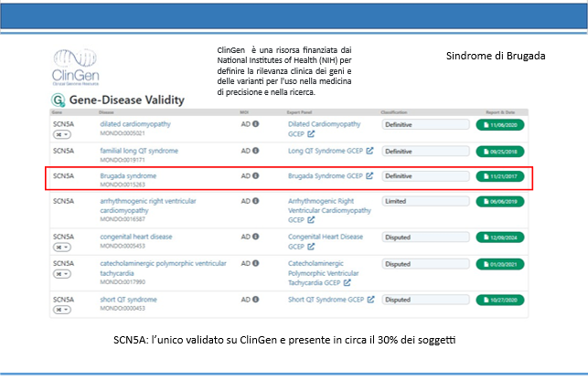Open arrhythmogenic right ventricular cardiomyopathy disease link
588x391 pixels.
pyautogui.click(x=148, y=206)
